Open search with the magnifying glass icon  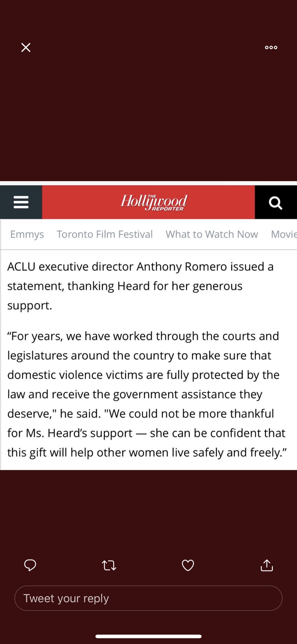pyautogui.click(x=276, y=203)
